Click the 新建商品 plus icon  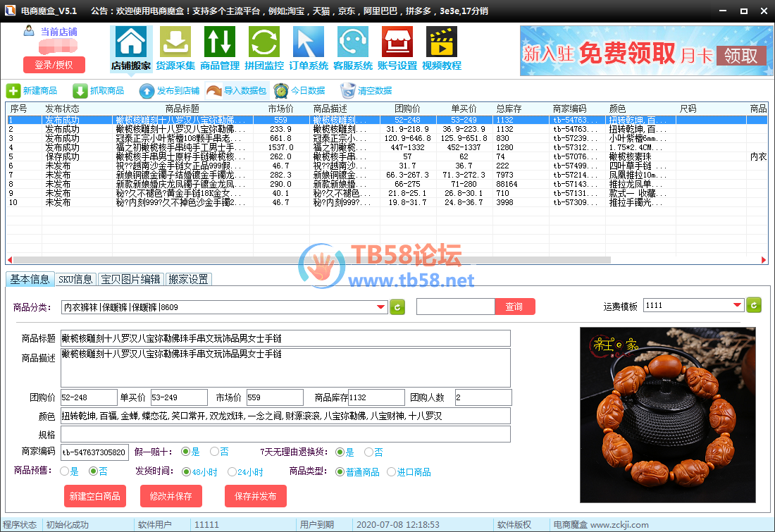click(x=13, y=90)
